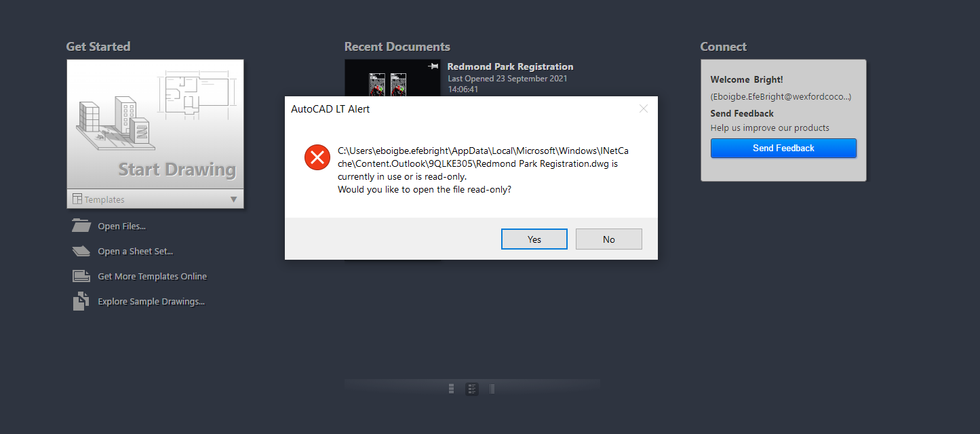980x434 pixels.
Task: Click the red error icon in alert
Action: 317,158
